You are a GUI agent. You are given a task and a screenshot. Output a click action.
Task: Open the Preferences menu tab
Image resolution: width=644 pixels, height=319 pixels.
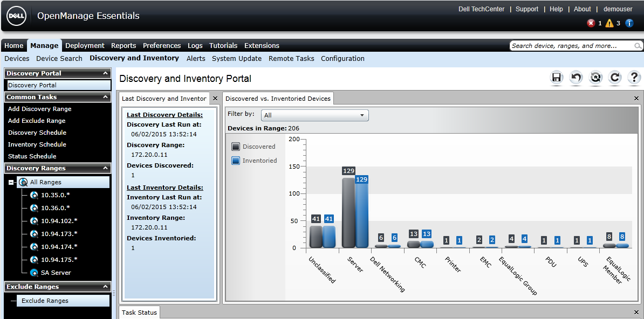point(162,46)
